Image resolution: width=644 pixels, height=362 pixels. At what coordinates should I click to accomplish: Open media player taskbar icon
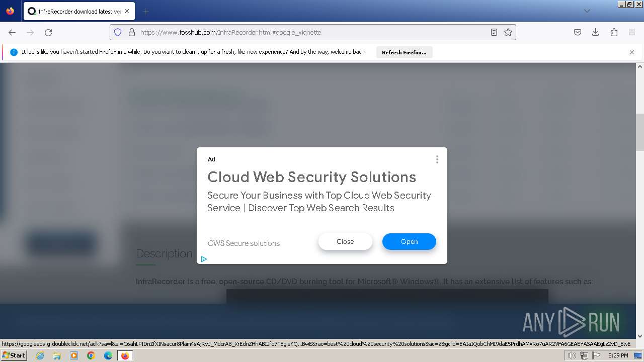point(74,355)
